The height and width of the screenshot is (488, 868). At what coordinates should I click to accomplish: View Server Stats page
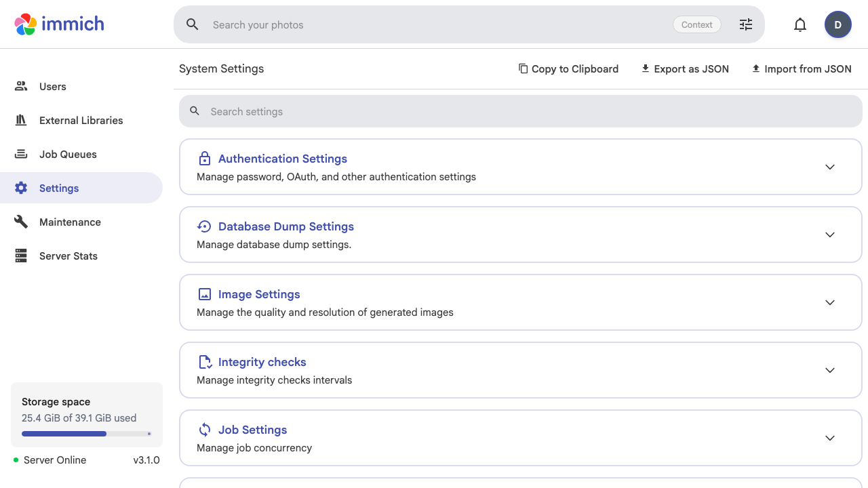tap(81, 256)
